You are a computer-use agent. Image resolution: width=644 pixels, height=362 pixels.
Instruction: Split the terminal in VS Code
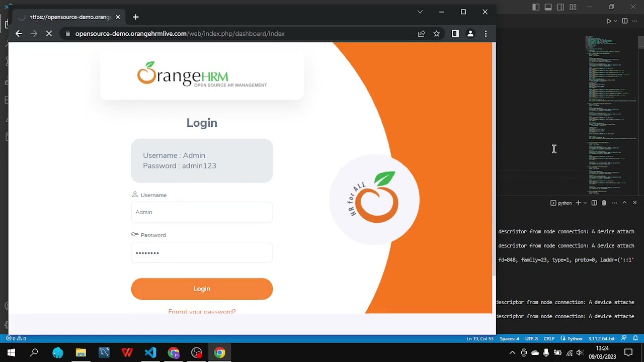pyautogui.click(x=594, y=203)
